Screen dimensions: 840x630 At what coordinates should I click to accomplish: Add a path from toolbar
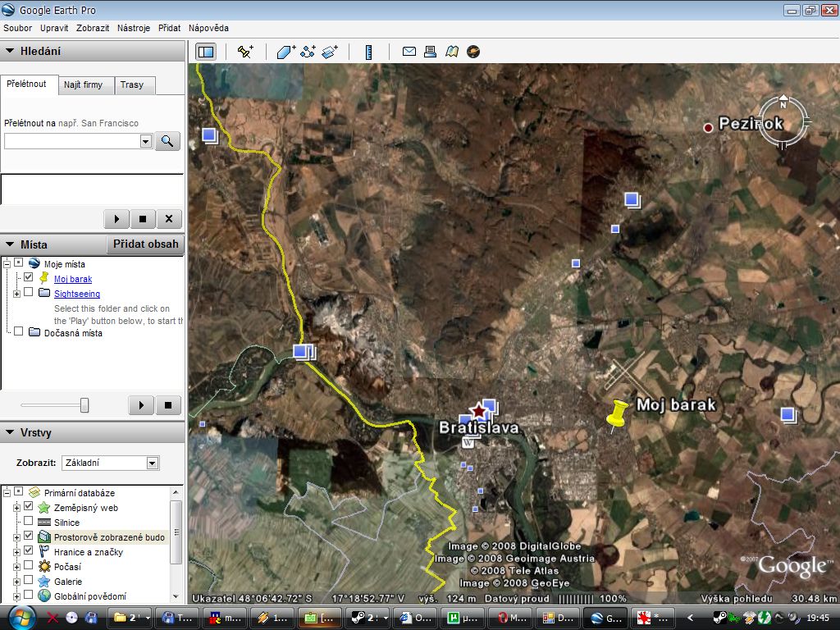308,52
